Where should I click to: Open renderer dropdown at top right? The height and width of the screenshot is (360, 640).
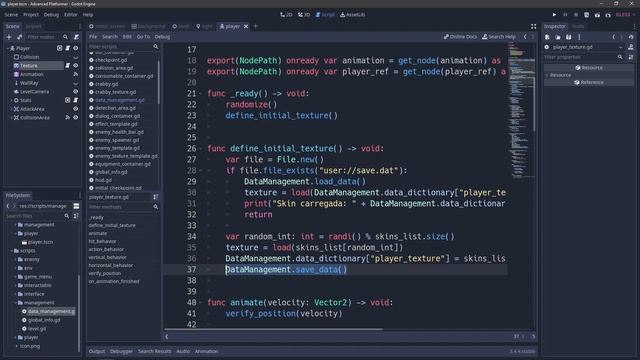click(x=626, y=15)
